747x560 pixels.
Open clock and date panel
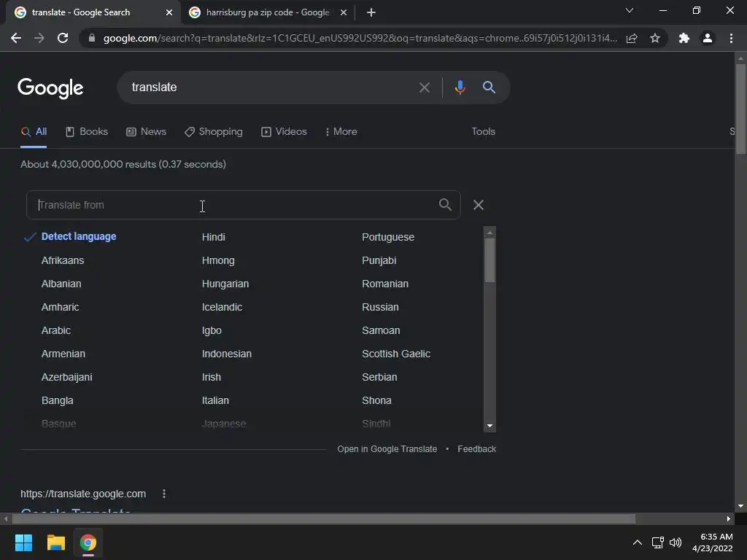click(712, 542)
